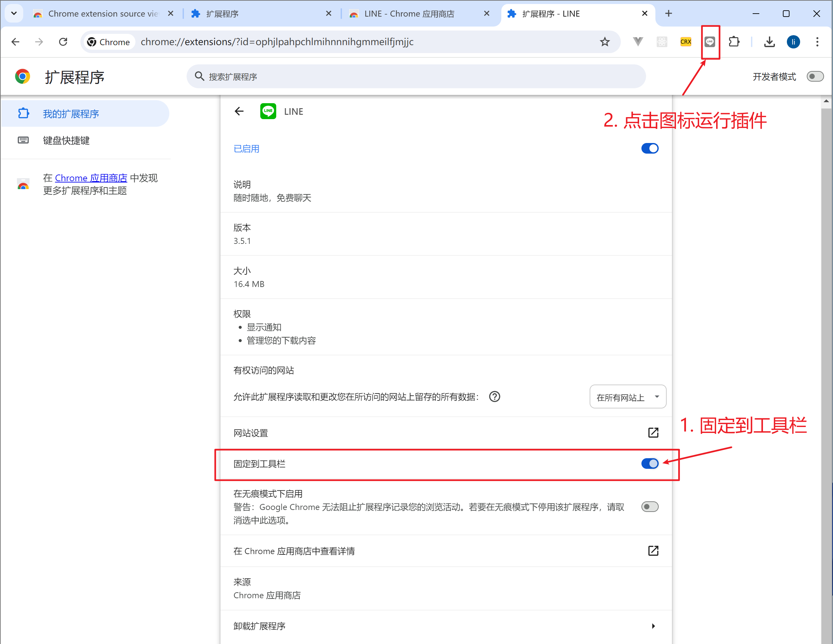Click the 管理您的下载内容 permission text

click(x=281, y=340)
